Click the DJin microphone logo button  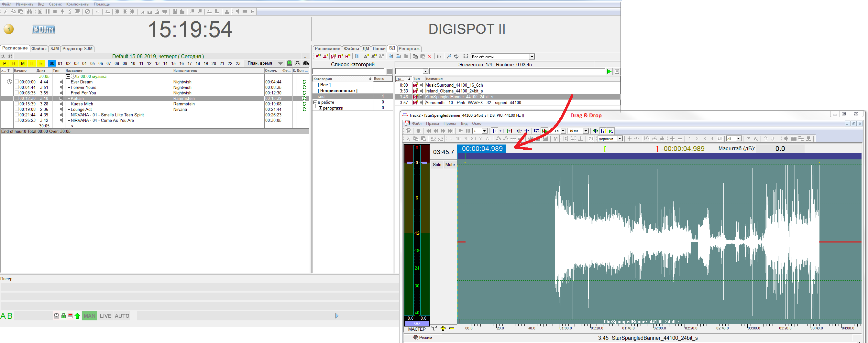43,29
